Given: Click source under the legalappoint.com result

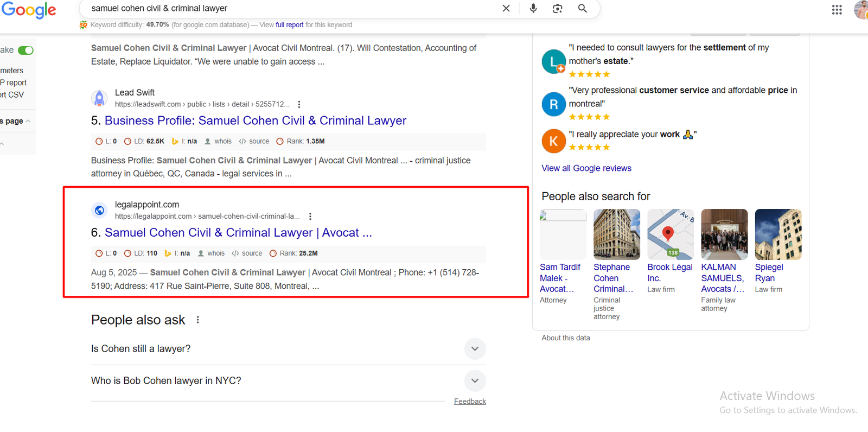Looking at the screenshot, I should (x=252, y=253).
